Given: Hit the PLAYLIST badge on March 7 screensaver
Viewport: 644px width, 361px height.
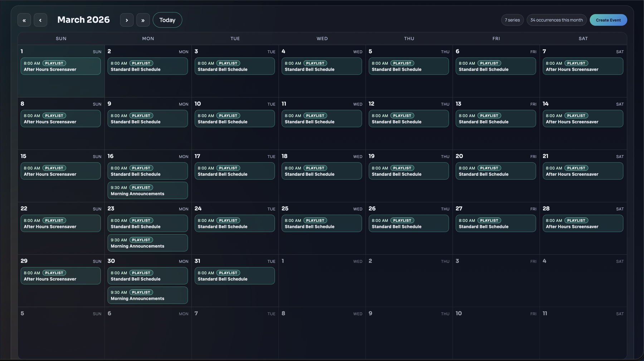Looking at the screenshot, I should click(x=576, y=63).
